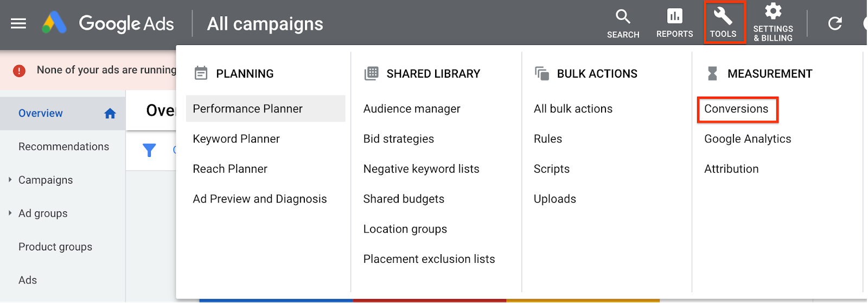This screenshot has height=303, width=868.
Task: Select Performance Planner in Planning
Action: click(x=248, y=109)
